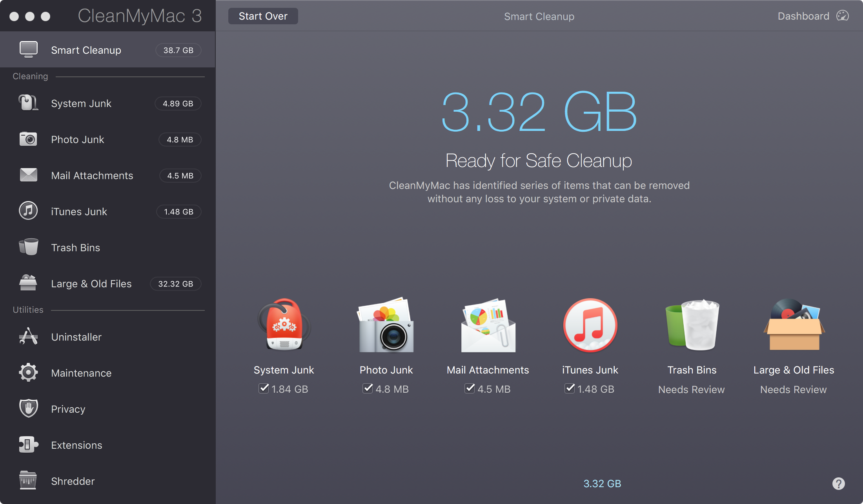The height and width of the screenshot is (504, 863).
Task: Toggle the Mail Attachments 4.5 MB checkbox
Action: click(470, 388)
